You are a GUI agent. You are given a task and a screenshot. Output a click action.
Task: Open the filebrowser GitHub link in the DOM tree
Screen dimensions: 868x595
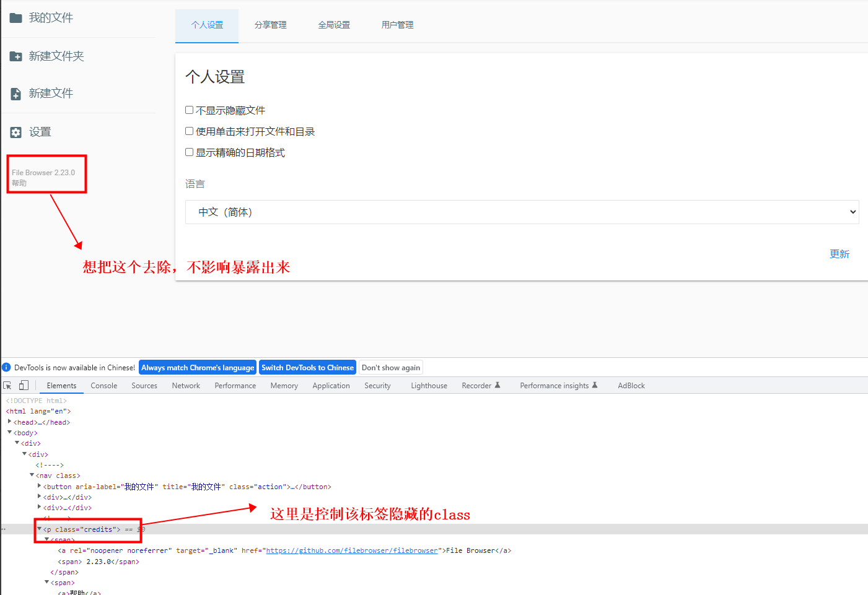point(353,550)
